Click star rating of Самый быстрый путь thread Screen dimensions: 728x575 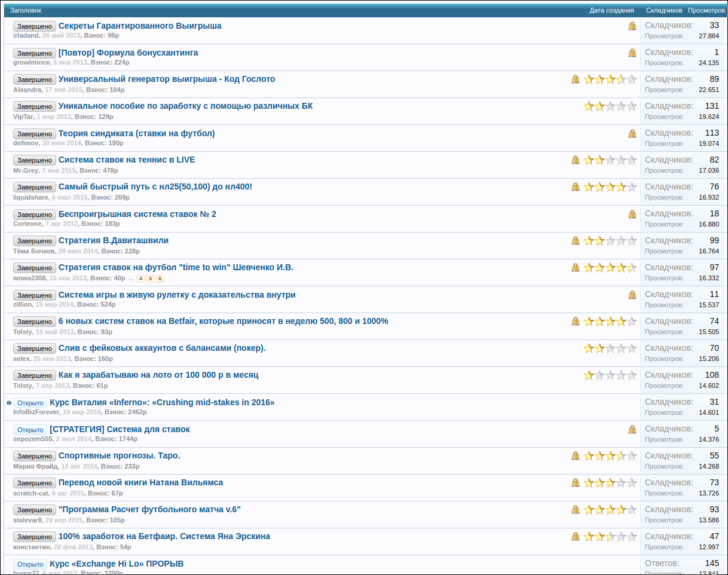610,186
